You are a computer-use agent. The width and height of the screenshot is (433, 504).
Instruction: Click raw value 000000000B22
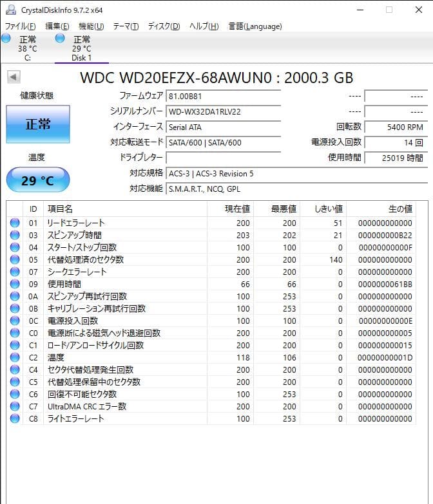click(x=385, y=236)
